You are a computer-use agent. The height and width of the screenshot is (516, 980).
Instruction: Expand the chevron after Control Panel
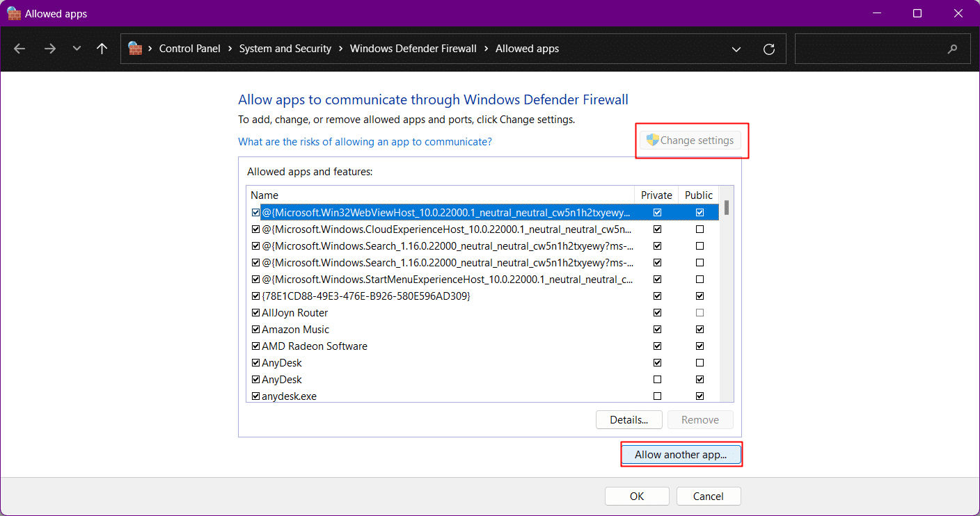[230, 49]
